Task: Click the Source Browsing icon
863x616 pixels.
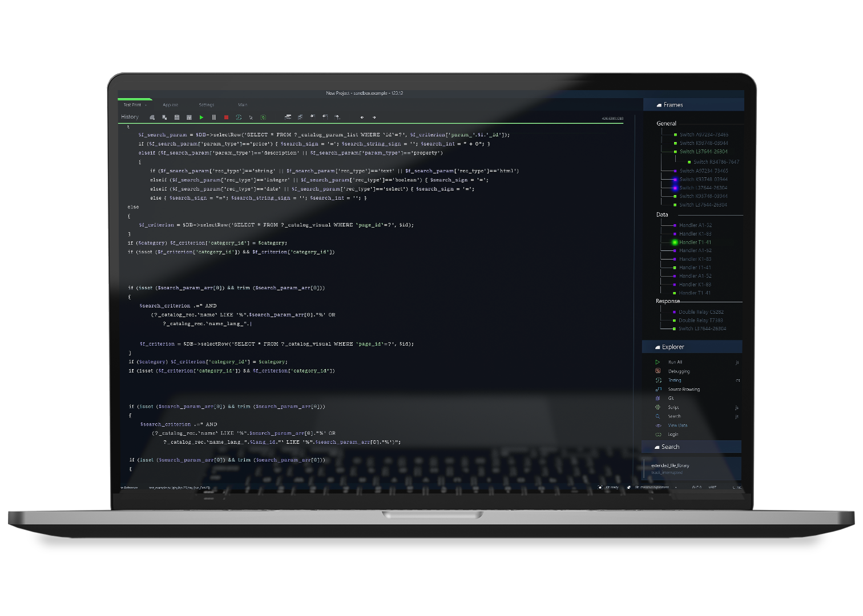Action: (658, 389)
